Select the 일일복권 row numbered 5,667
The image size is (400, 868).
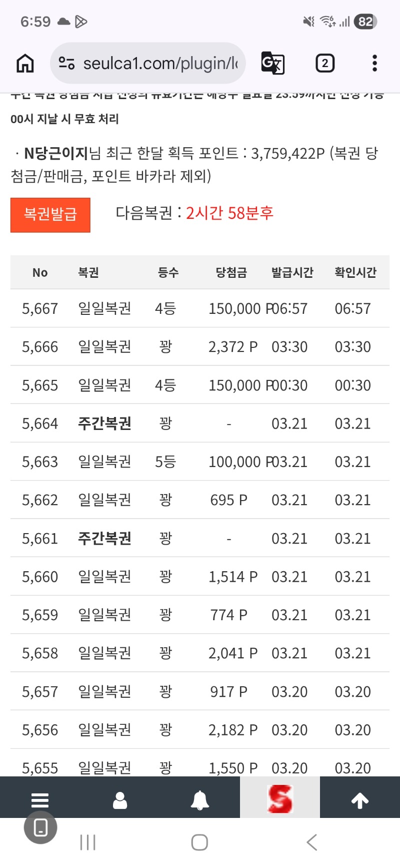(x=104, y=308)
